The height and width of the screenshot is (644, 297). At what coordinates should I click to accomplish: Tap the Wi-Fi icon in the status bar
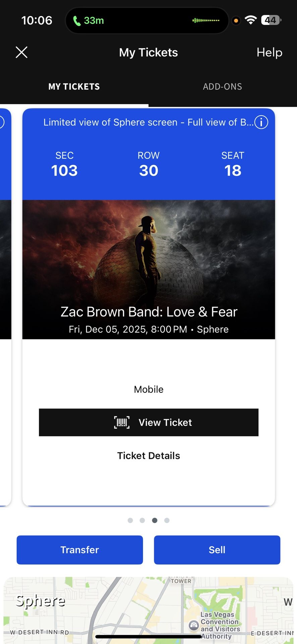[251, 19]
